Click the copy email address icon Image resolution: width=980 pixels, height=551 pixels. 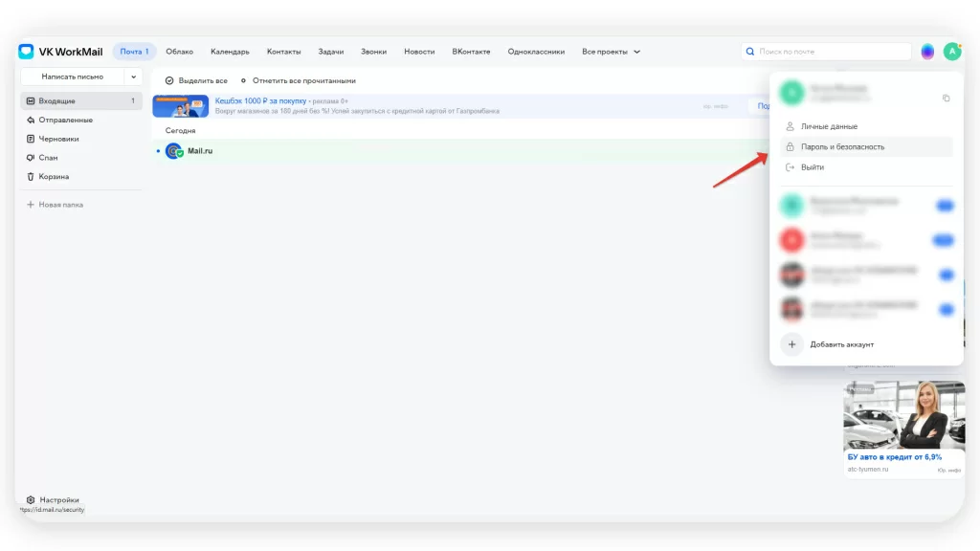(x=946, y=98)
